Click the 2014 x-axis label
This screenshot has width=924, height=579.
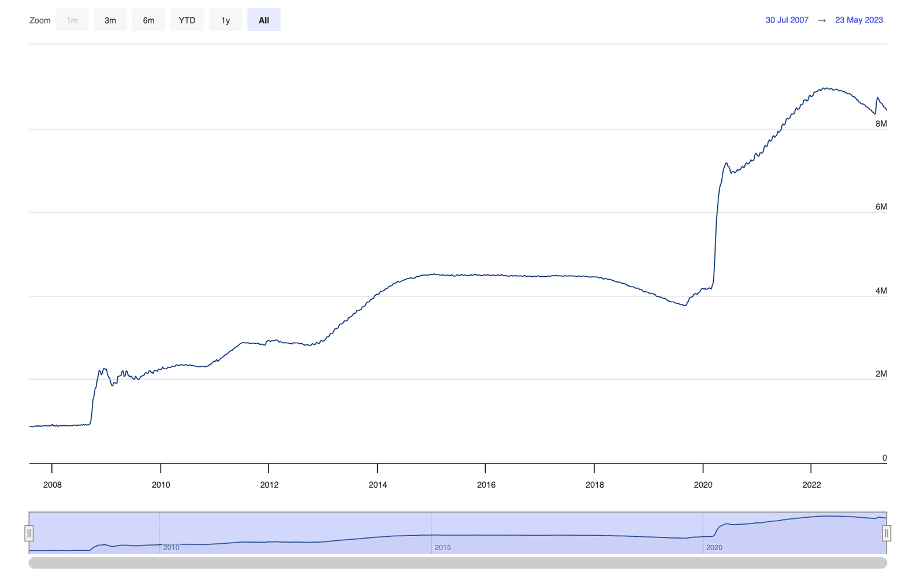[378, 485]
